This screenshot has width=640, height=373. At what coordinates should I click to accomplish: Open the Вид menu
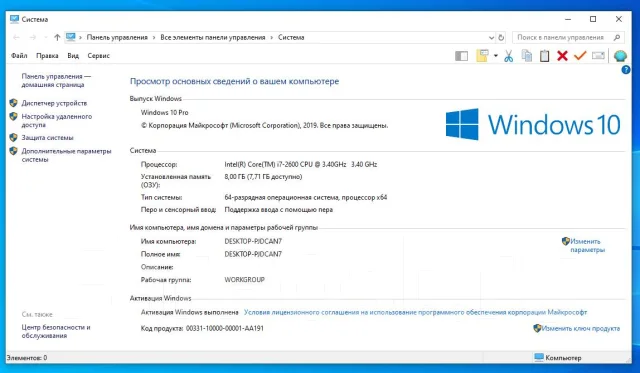coord(73,56)
